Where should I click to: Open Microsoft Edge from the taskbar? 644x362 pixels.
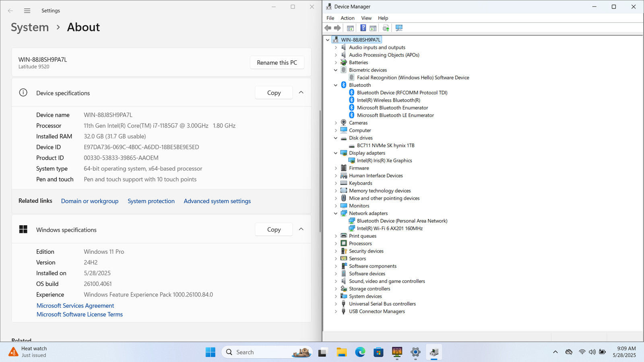(x=360, y=352)
